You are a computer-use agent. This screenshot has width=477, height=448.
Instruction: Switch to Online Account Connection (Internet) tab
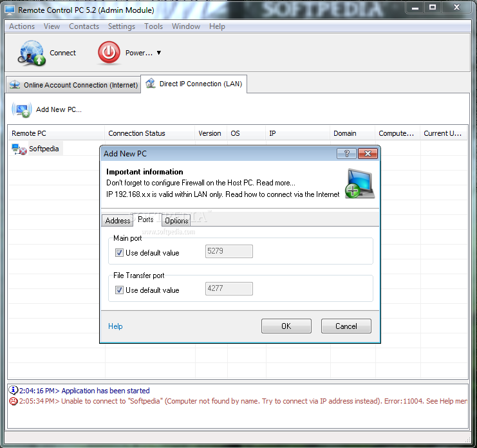73,85
